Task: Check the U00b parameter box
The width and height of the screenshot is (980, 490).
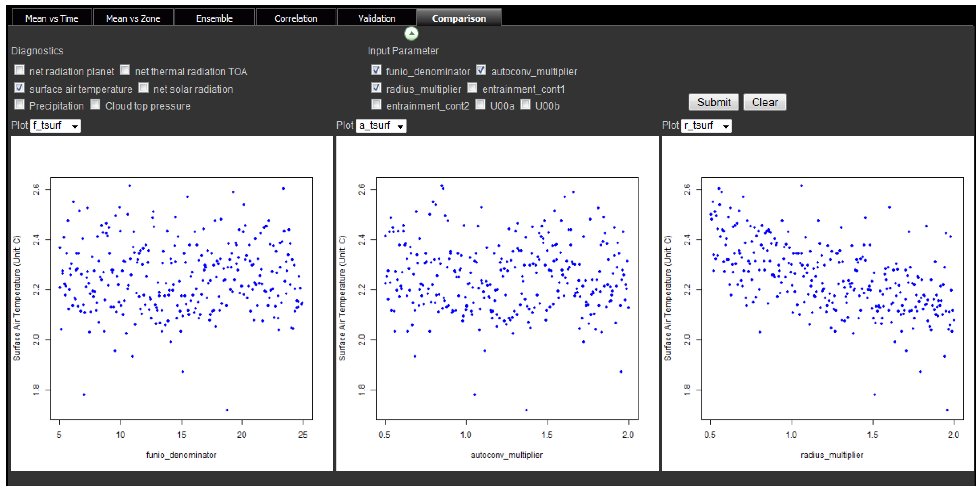Action: pyautogui.click(x=525, y=104)
